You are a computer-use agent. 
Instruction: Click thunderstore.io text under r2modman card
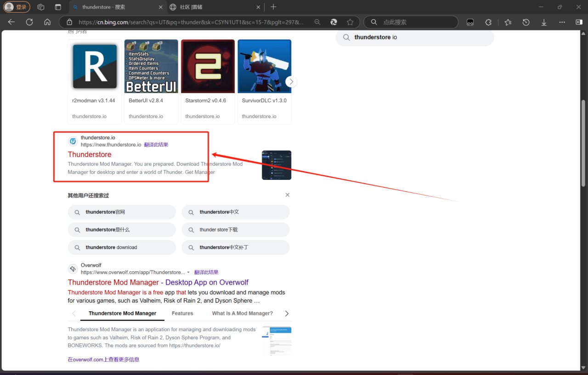coord(89,116)
